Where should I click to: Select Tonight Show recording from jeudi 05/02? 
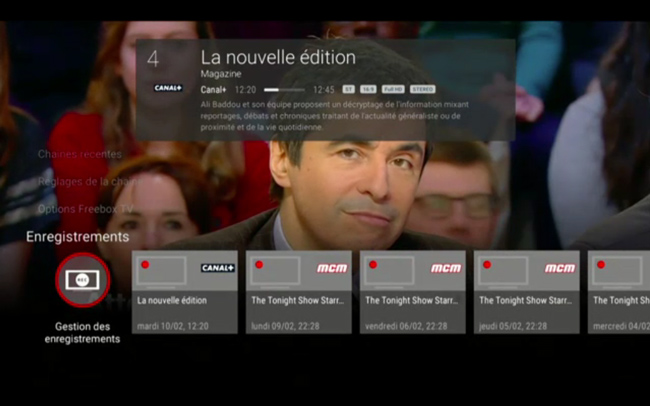tap(526, 300)
